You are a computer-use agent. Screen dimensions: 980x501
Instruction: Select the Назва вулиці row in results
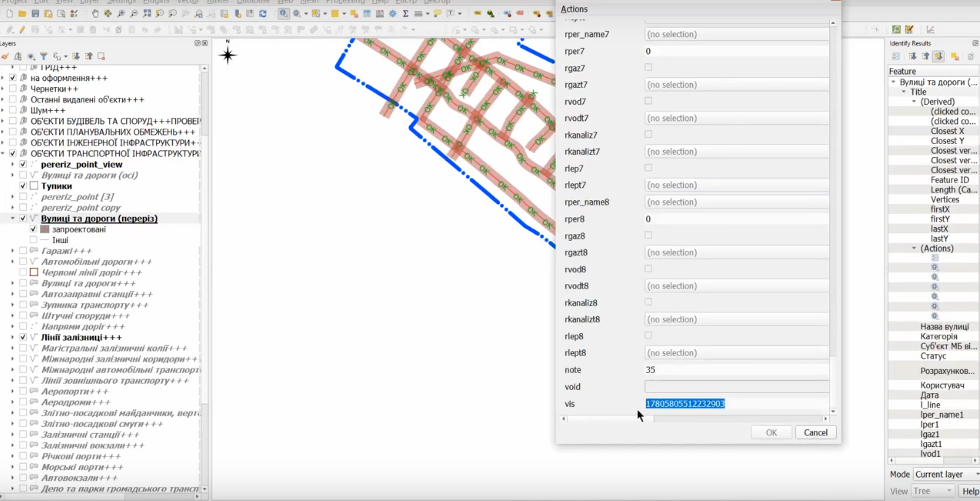(x=945, y=326)
